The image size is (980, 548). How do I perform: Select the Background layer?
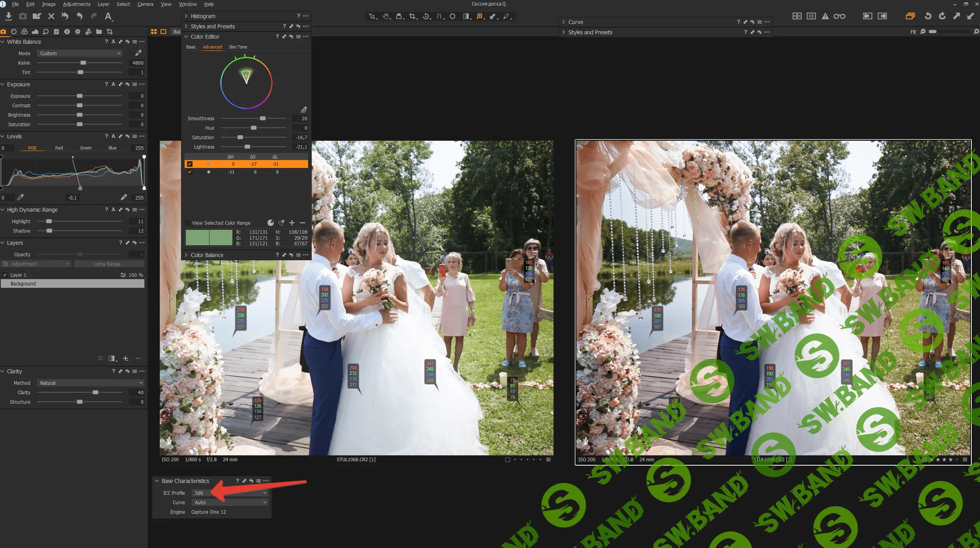tap(73, 283)
